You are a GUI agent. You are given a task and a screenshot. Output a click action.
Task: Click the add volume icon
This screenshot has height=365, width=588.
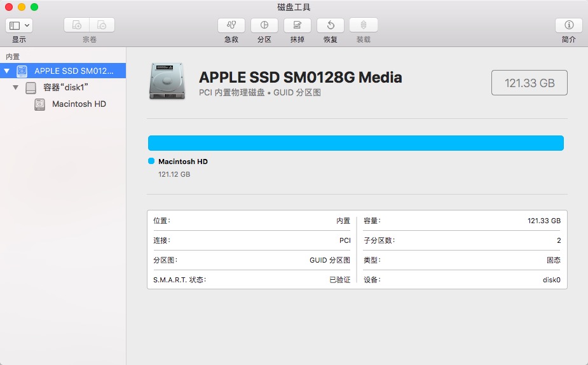[x=77, y=25]
